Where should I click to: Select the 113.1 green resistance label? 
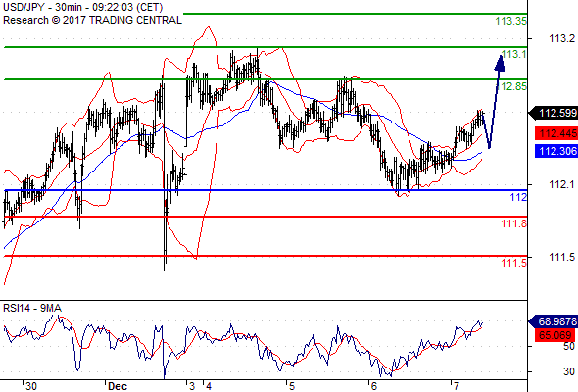[x=513, y=54]
